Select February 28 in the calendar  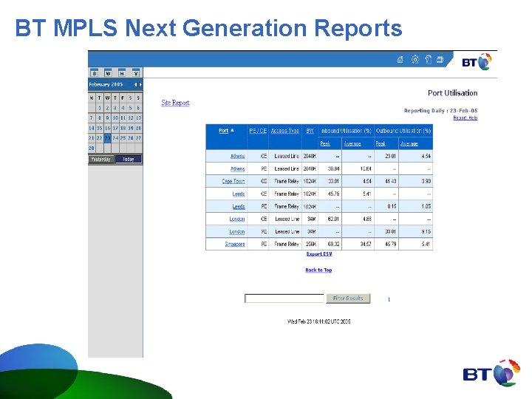pos(92,148)
